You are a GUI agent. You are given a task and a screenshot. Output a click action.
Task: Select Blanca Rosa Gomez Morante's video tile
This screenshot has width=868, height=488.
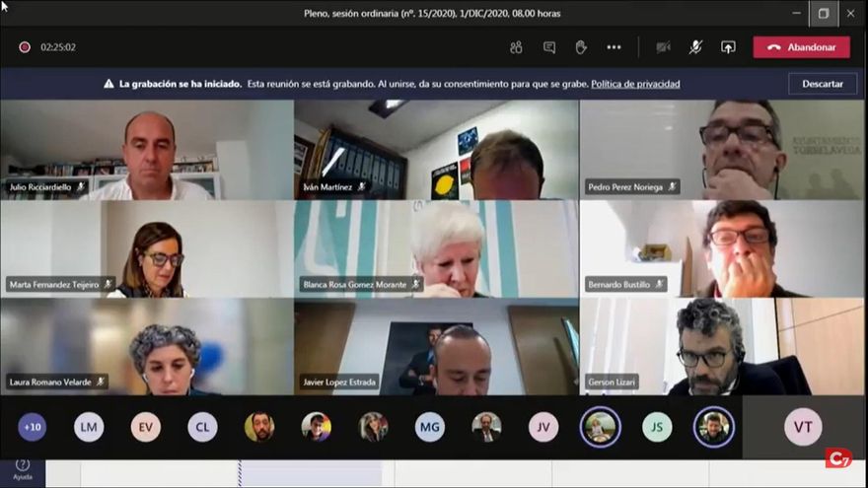[x=436, y=248]
